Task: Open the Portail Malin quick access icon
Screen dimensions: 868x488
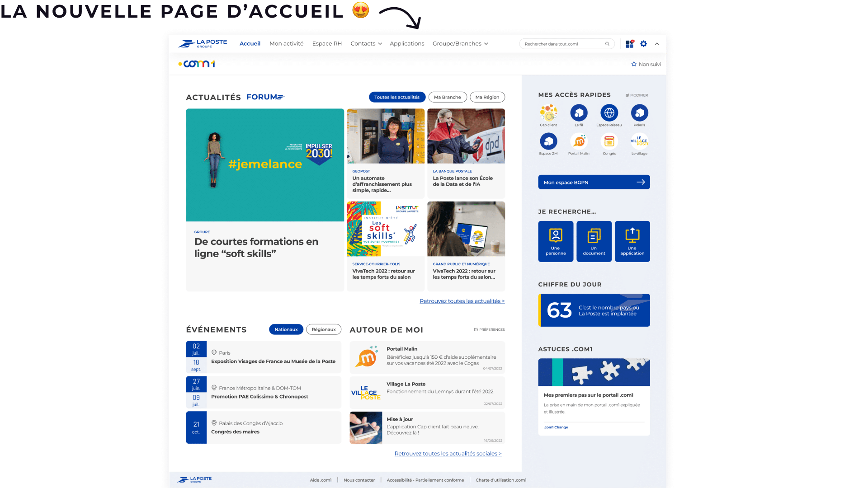Action: click(579, 141)
